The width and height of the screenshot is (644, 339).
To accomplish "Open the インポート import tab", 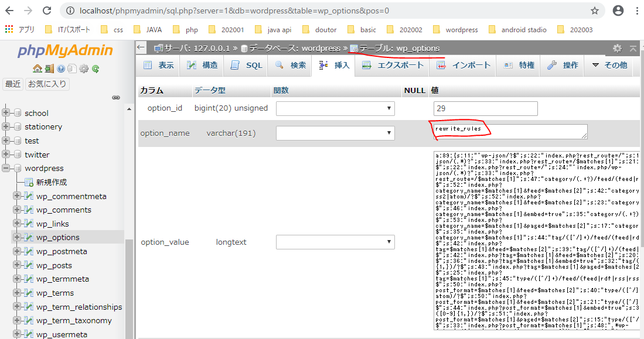I will tap(464, 65).
